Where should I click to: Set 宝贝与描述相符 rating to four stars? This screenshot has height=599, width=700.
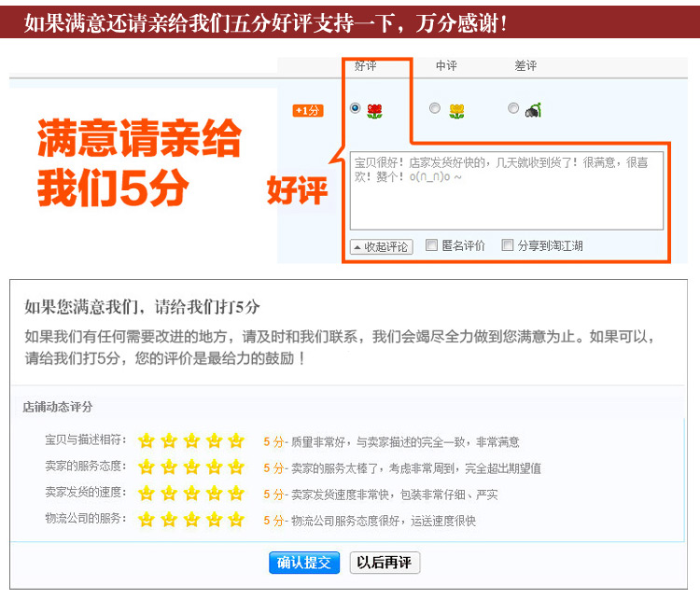point(215,441)
